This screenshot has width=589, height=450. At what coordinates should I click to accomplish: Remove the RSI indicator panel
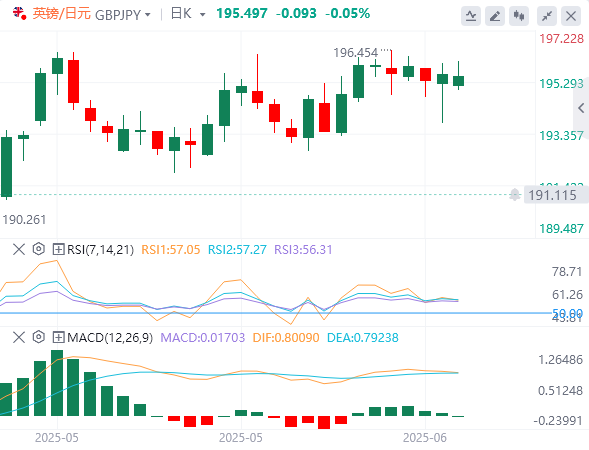coord(19,249)
